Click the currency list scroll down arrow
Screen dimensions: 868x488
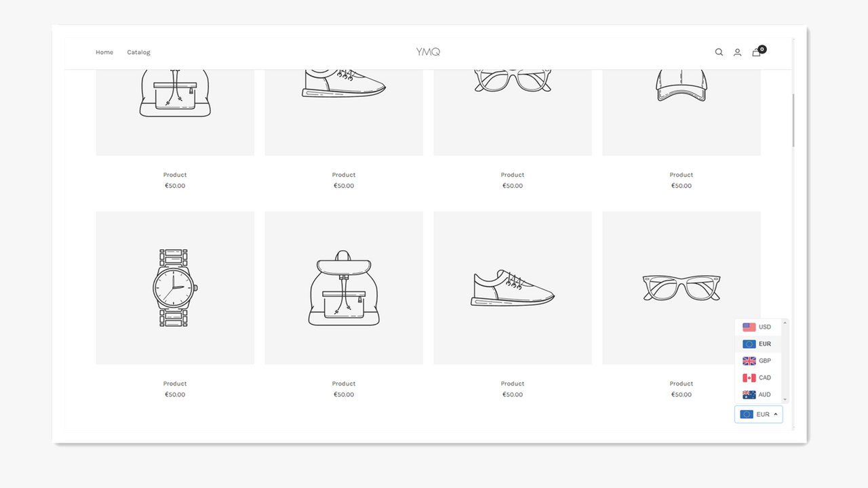(x=785, y=400)
